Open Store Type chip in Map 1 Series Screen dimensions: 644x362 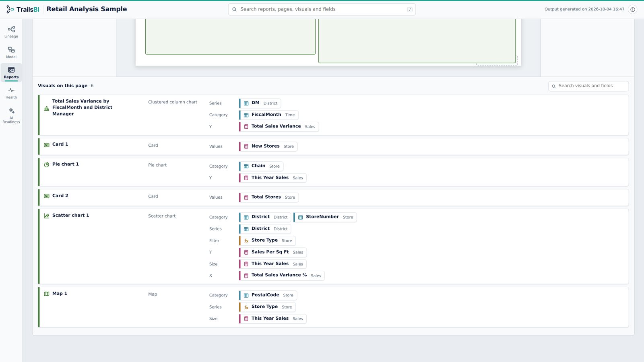pos(267,307)
